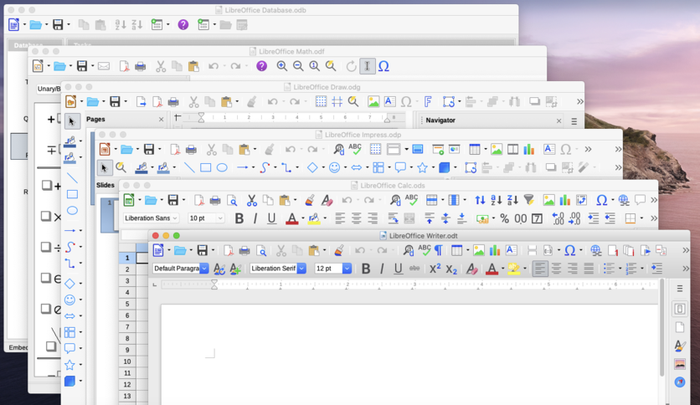
Task: Click AutoFilter funnel icon in Calc window
Action: pos(529,200)
